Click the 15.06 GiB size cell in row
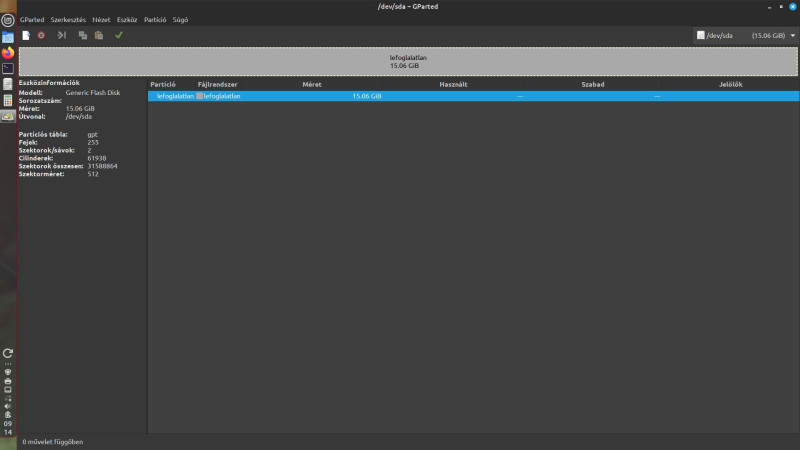The height and width of the screenshot is (450, 800). [x=367, y=96]
